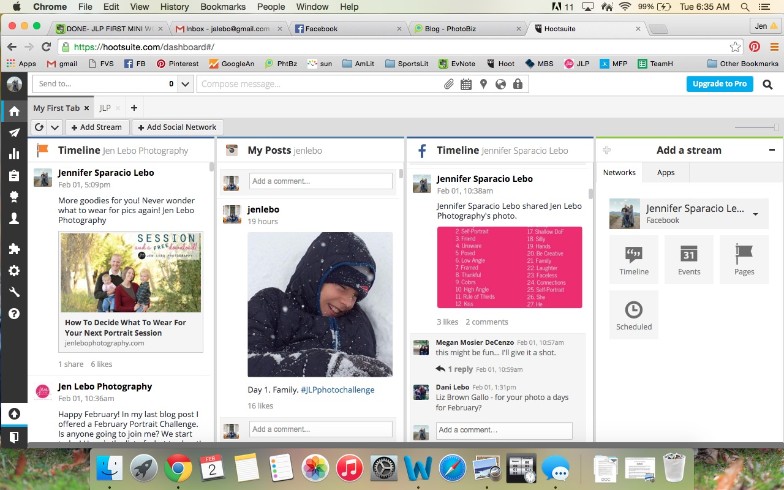This screenshot has width=784, height=490.
Task: Click the Pinterest extension icon in Chrome toolbar
Action: [754, 47]
